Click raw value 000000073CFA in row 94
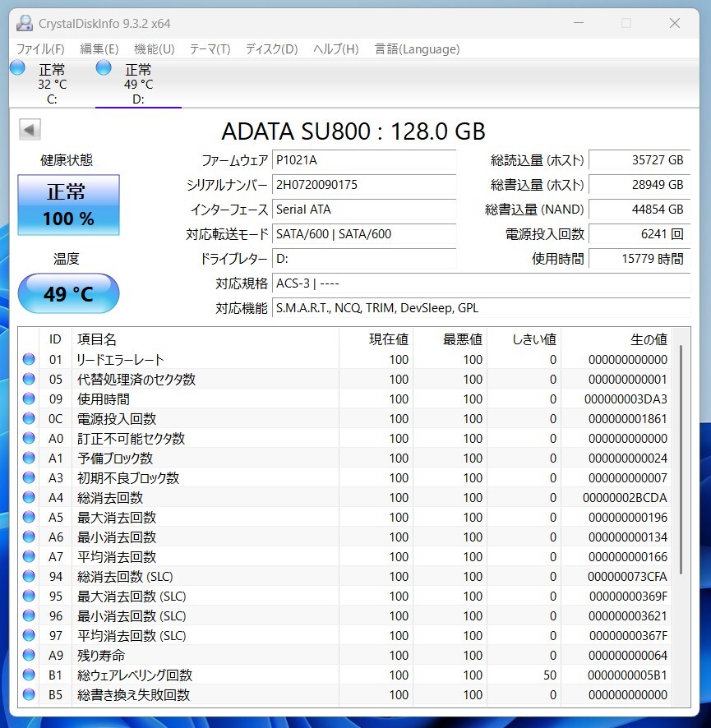Image resolution: width=711 pixels, height=728 pixels. [x=627, y=577]
